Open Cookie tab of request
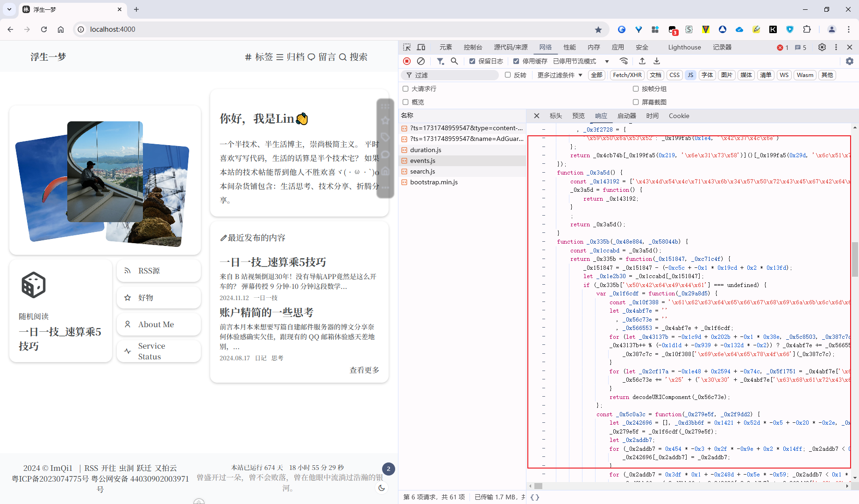 click(679, 116)
